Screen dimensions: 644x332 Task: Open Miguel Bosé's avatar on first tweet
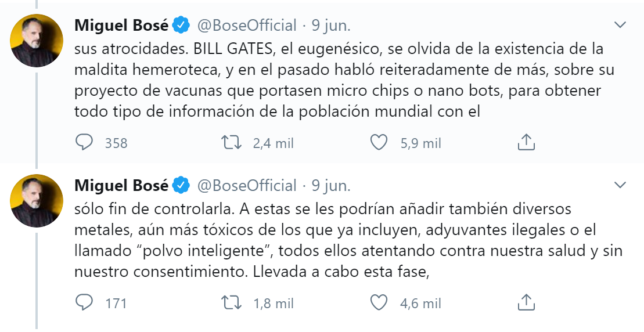pyautogui.click(x=37, y=41)
